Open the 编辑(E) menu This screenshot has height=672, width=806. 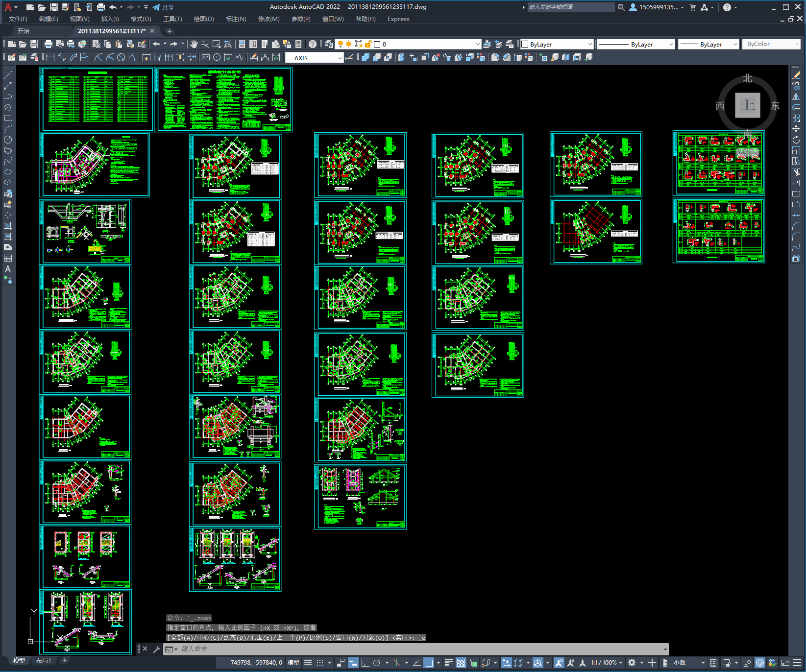[49, 19]
